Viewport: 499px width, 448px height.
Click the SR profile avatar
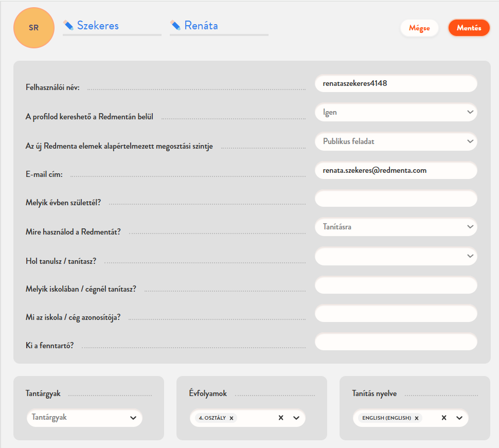pos(34,28)
